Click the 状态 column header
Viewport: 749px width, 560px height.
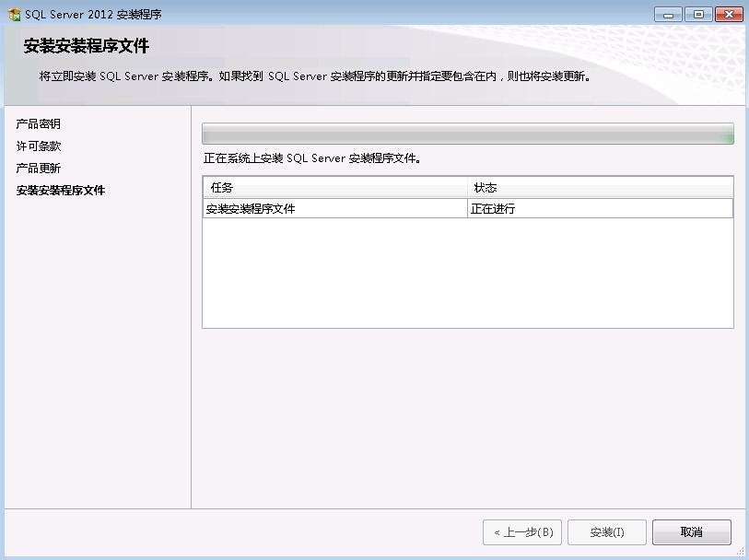click(600, 188)
